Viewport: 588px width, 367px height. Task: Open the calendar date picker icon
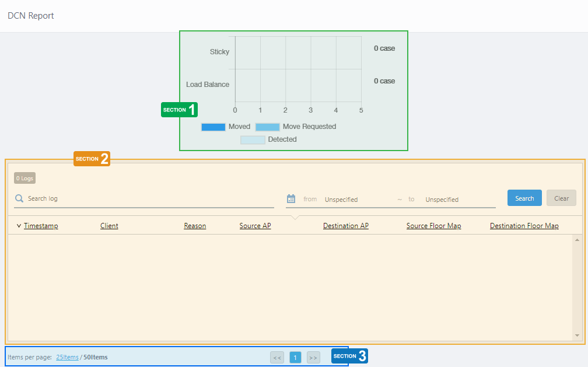click(292, 199)
